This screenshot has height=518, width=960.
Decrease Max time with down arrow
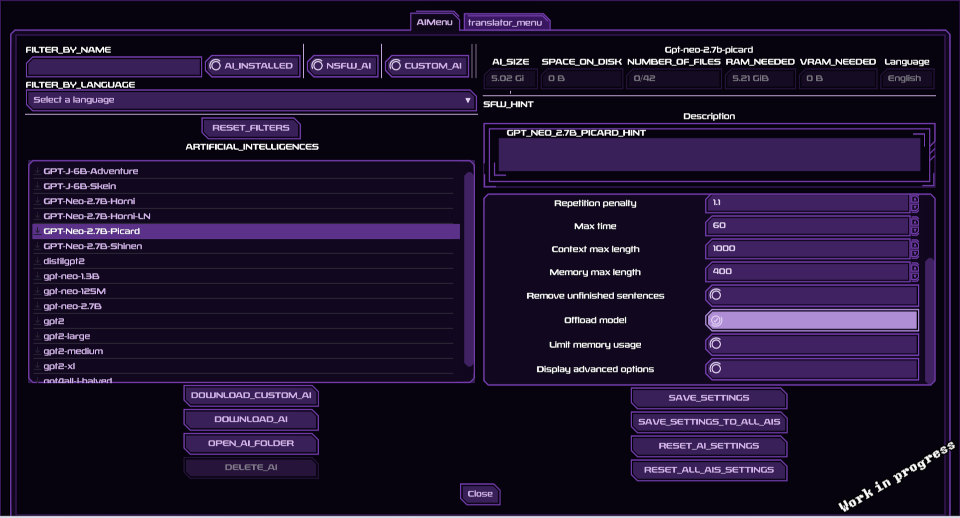point(914,230)
